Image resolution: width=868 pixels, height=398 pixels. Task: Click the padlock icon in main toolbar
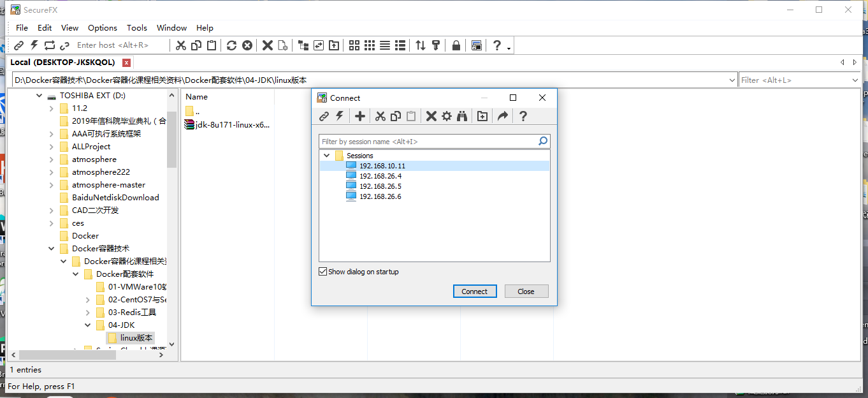coord(456,45)
